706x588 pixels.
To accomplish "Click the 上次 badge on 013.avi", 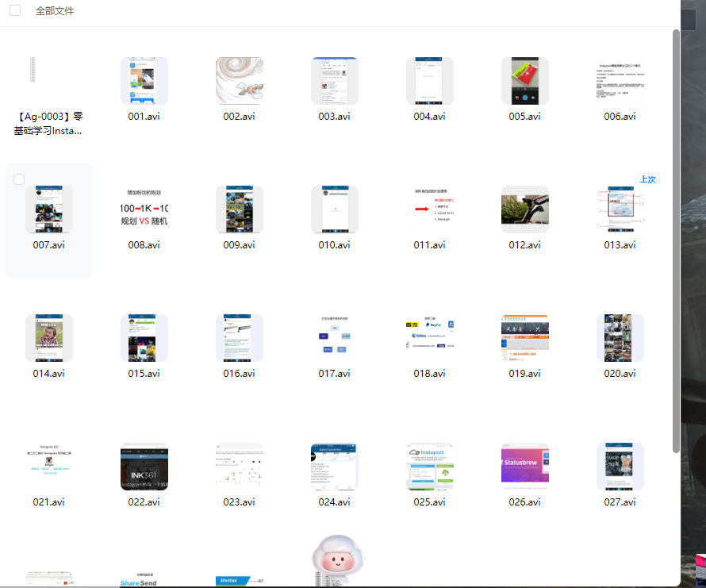I will (647, 179).
